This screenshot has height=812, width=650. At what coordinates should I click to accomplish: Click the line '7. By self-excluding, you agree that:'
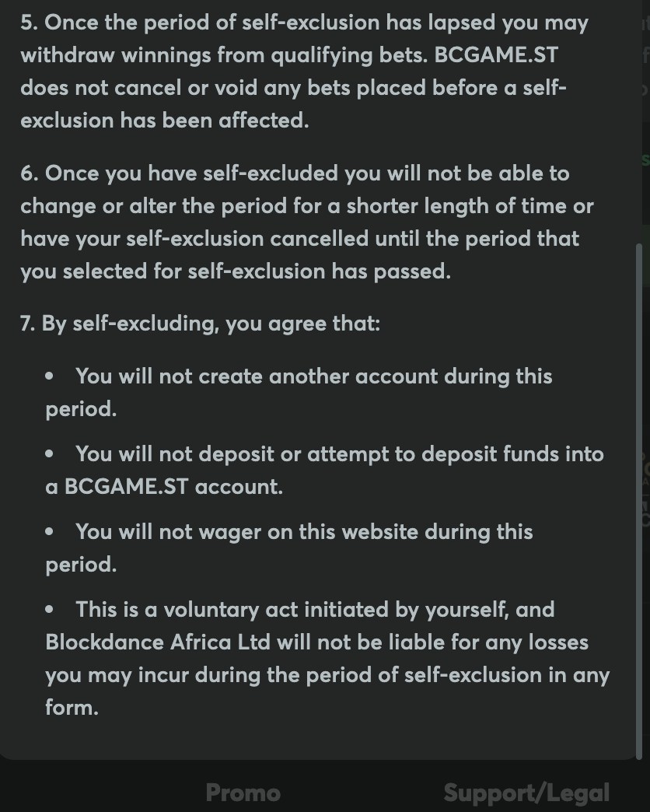[200, 324]
